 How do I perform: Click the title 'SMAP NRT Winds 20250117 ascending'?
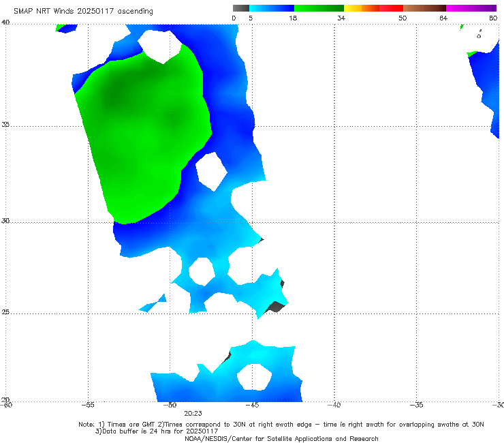coord(83,11)
